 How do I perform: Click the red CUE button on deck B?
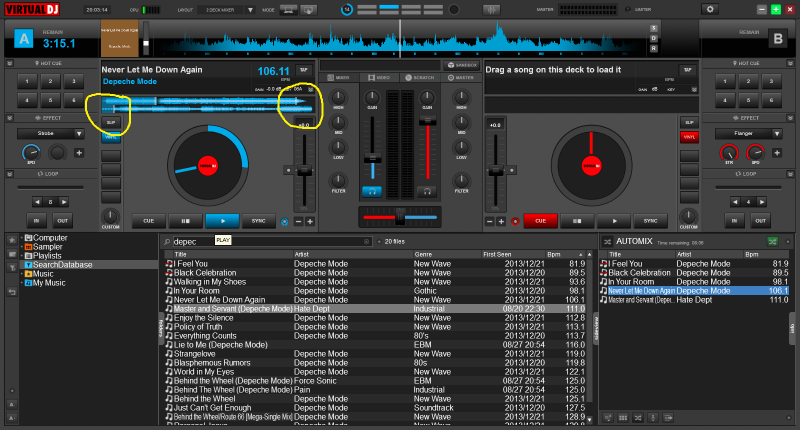tap(540, 221)
